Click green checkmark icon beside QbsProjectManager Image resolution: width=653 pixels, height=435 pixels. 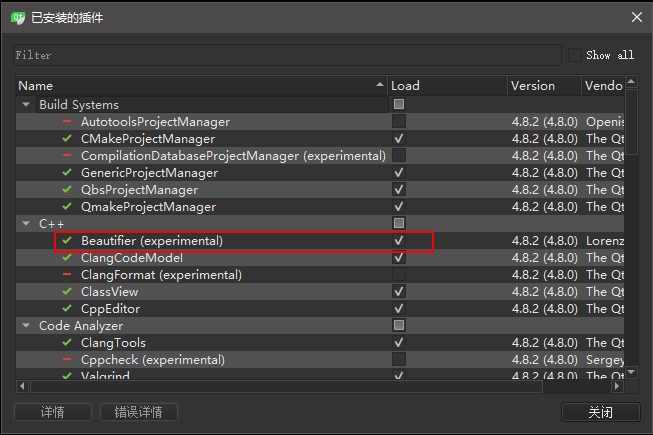coord(67,190)
